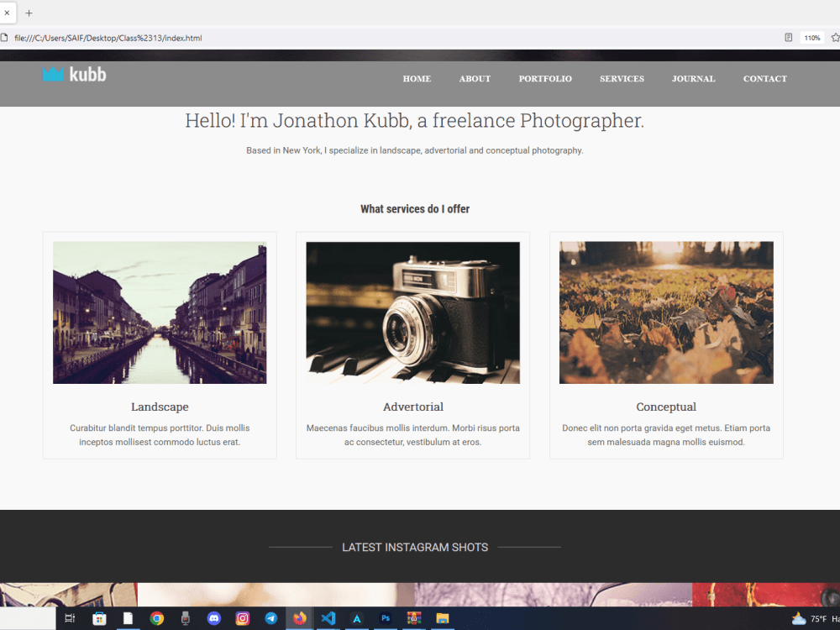Open the microphone recorder taskbar app
This screenshot has height=630, width=840.
click(x=186, y=618)
